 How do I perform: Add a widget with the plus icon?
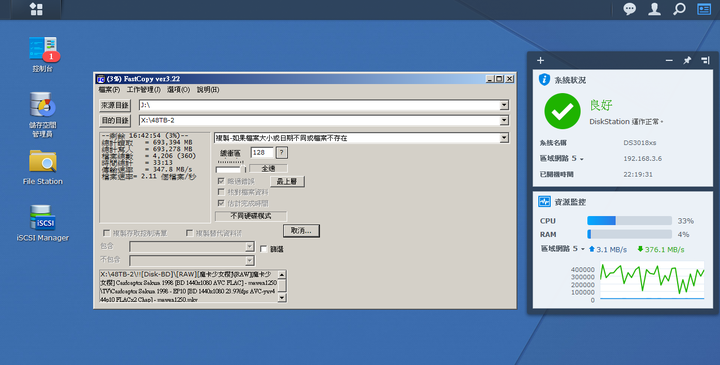pyautogui.click(x=540, y=60)
